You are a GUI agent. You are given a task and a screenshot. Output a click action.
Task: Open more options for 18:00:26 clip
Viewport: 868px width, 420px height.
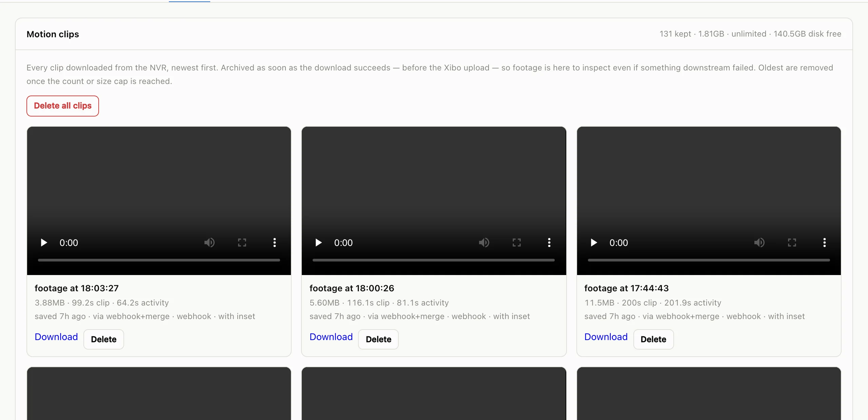[549, 243]
